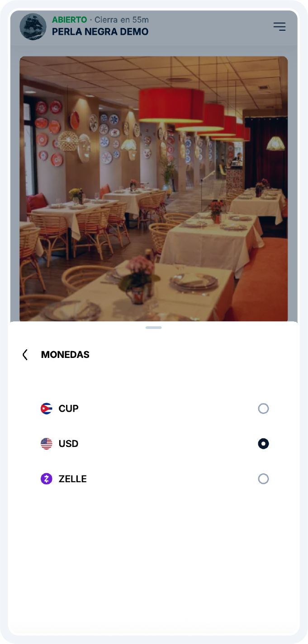Click the purple Zelle icon
Viewport: 308px width, 644px height.
pos(47,479)
